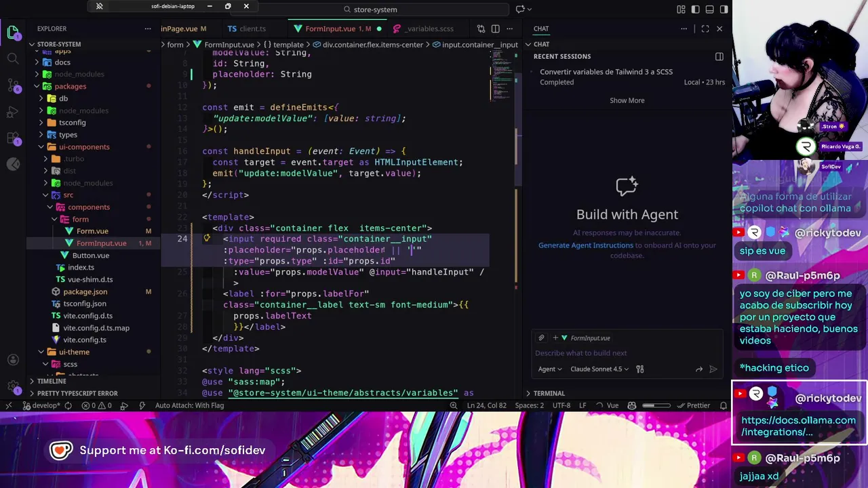Click Ln 24, Col 82 position indicator
Image resolution: width=868 pixels, height=488 pixels.
pyautogui.click(x=486, y=405)
